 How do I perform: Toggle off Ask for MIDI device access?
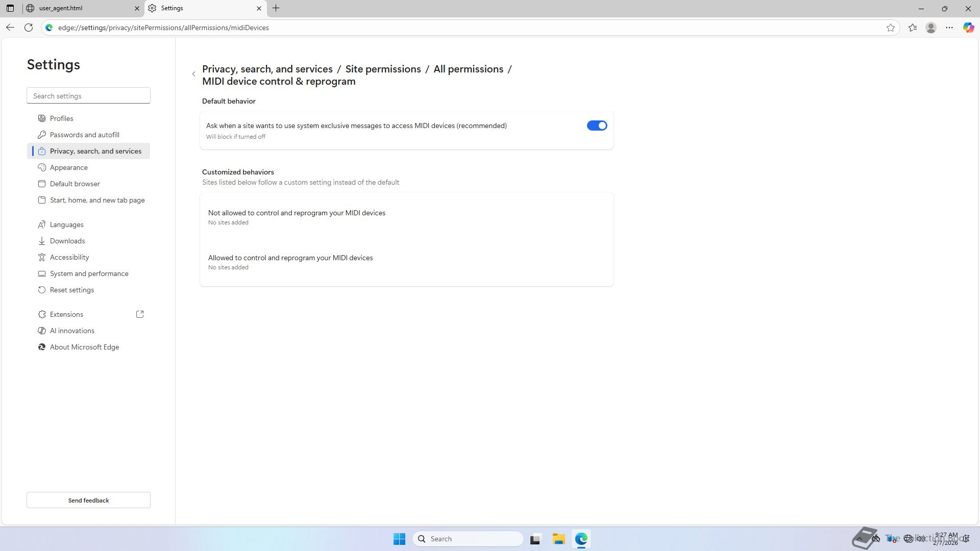597,126
